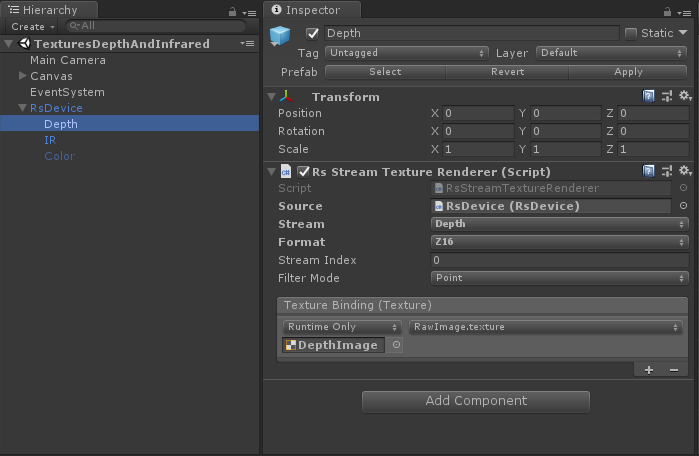Open the Format dropdown showing Z16
This screenshot has height=456, width=699.
[x=558, y=242]
